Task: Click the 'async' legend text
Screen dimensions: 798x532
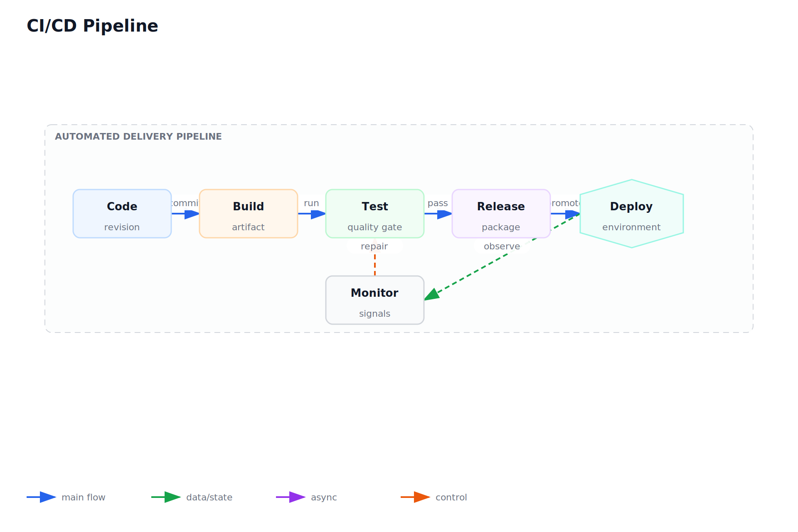Action: coord(324,498)
